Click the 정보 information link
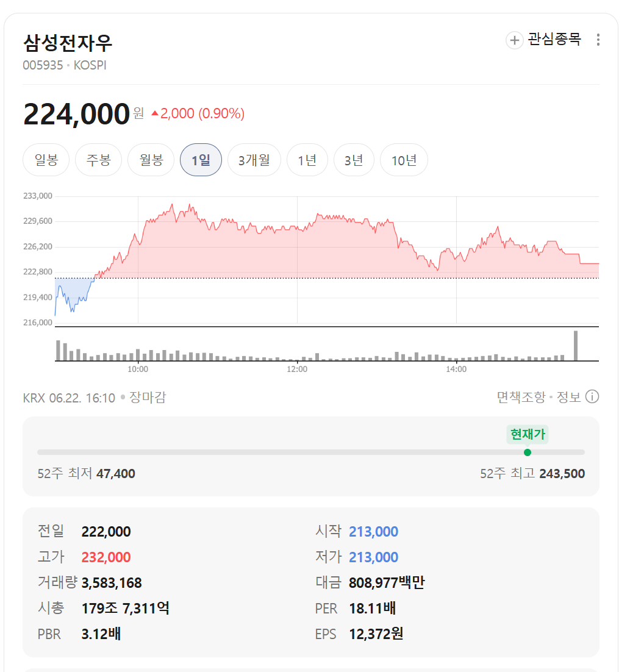The image size is (630, 672). tap(568, 398)
